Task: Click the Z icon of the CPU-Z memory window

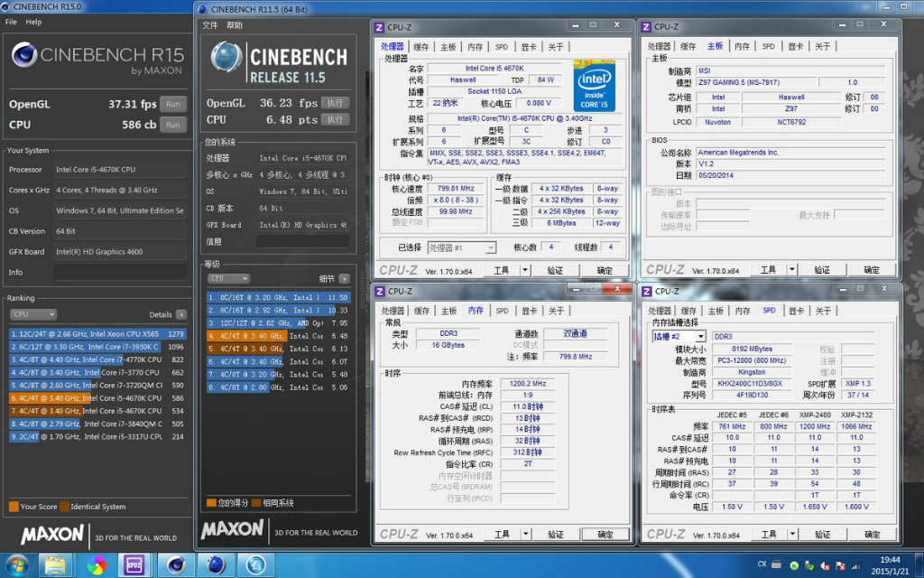Action: [x=380, y=292]
